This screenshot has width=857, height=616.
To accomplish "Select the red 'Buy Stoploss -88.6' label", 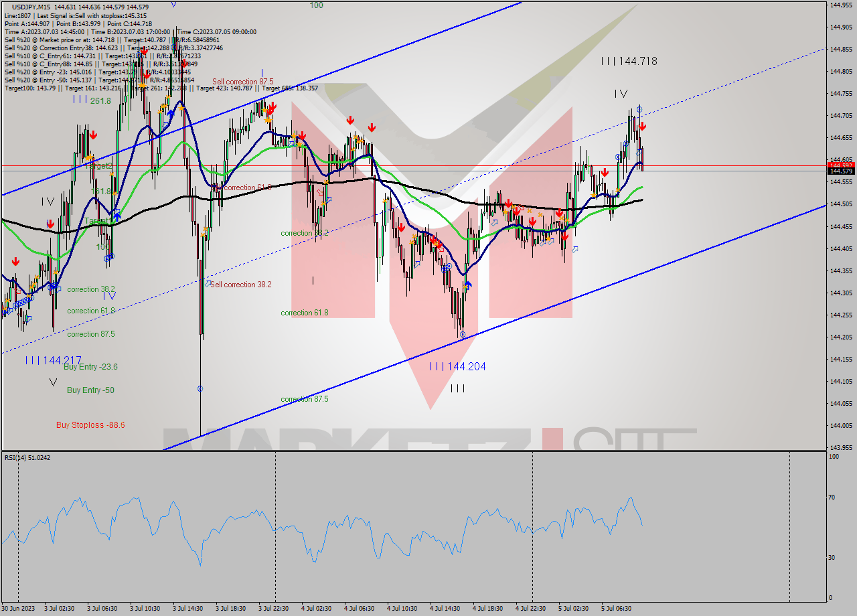I will point(90,425).
